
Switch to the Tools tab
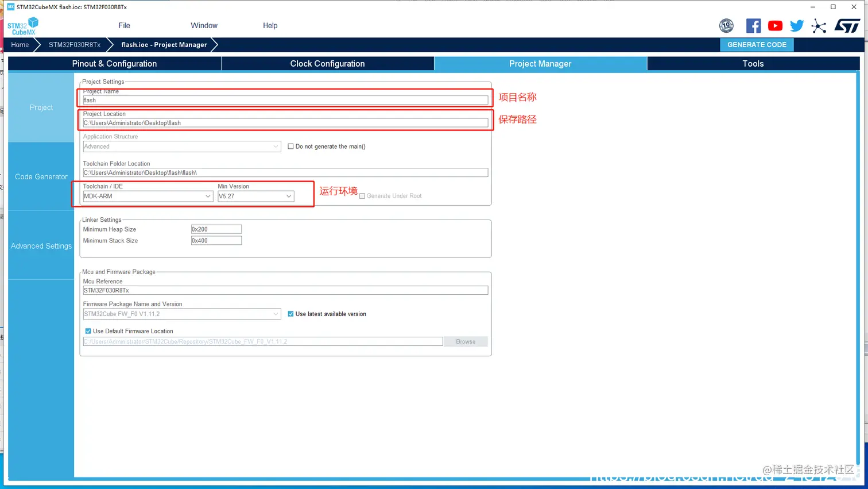(x=753, y=64)
